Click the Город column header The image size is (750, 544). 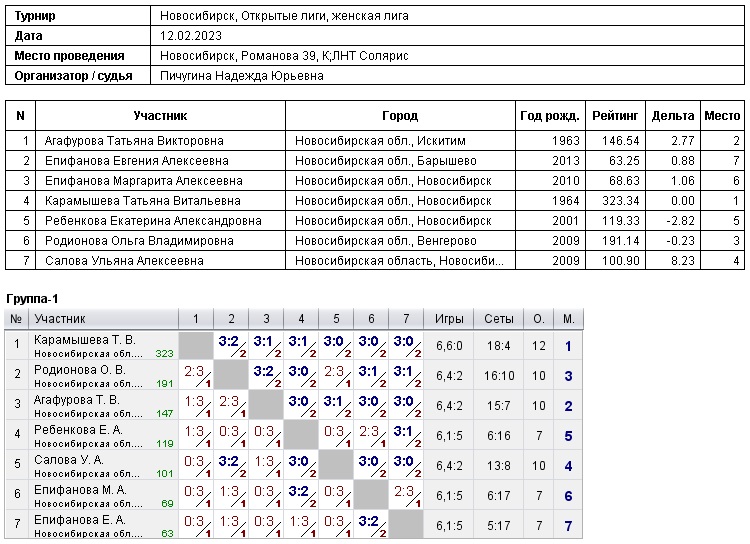[400, 116]
